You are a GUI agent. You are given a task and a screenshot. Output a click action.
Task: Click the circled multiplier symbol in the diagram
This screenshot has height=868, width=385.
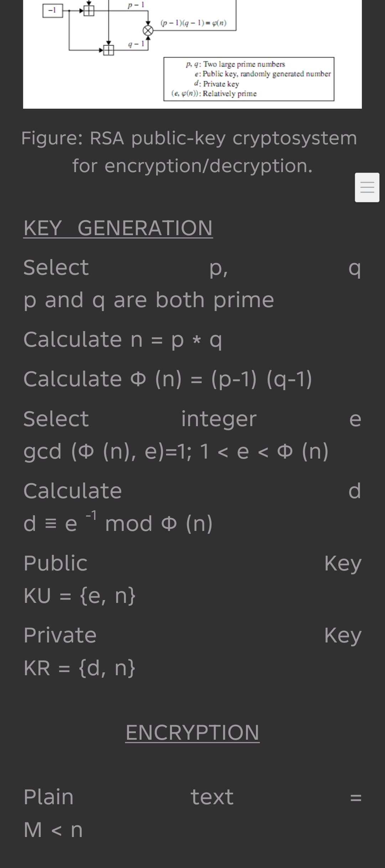pyautogui.click(x=148, y=31)
